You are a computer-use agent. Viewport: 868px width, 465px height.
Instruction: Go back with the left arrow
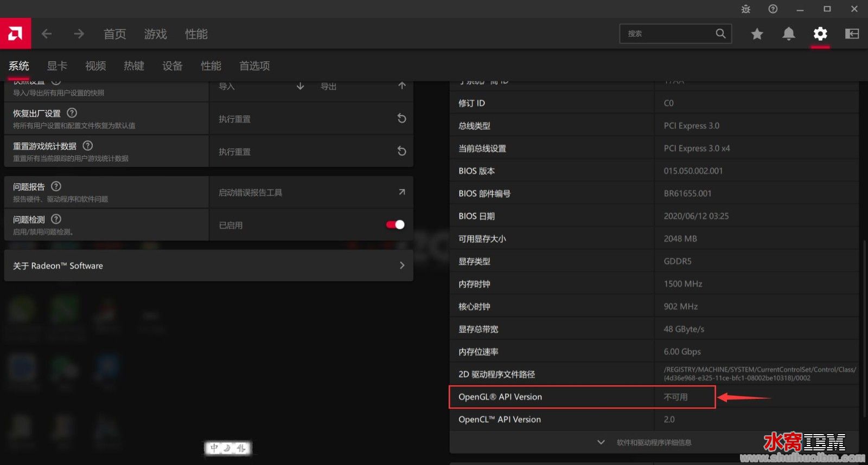click(x=47, y=34)
